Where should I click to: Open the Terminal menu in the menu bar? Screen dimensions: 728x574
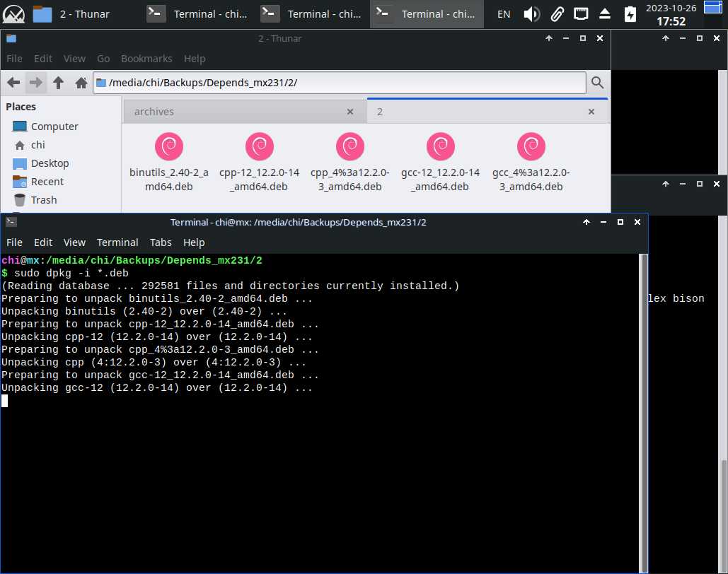point(117,242)
